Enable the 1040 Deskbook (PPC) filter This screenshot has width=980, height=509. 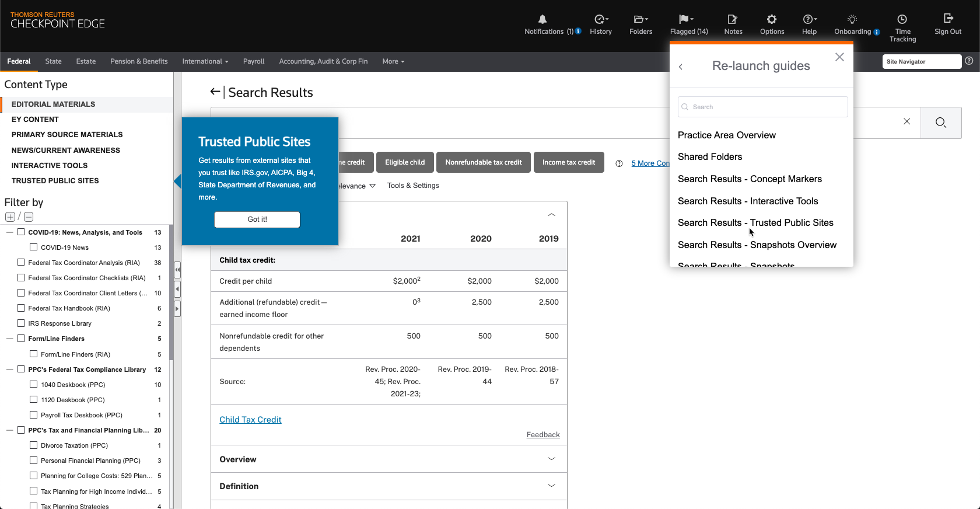[34, 385]
